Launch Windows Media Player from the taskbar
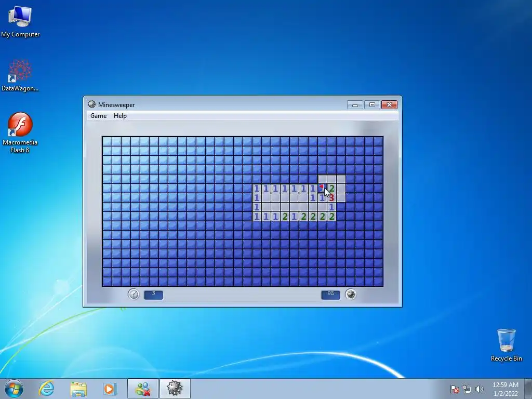This screenshot has width=532, height=399. (x=110, y=389)
